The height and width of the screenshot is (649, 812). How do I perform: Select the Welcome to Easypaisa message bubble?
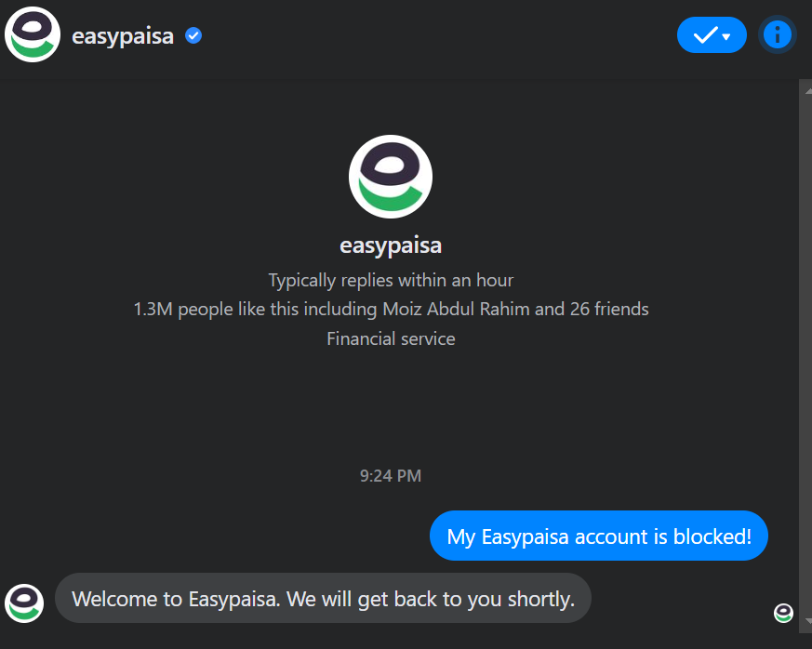click(323, 599)
